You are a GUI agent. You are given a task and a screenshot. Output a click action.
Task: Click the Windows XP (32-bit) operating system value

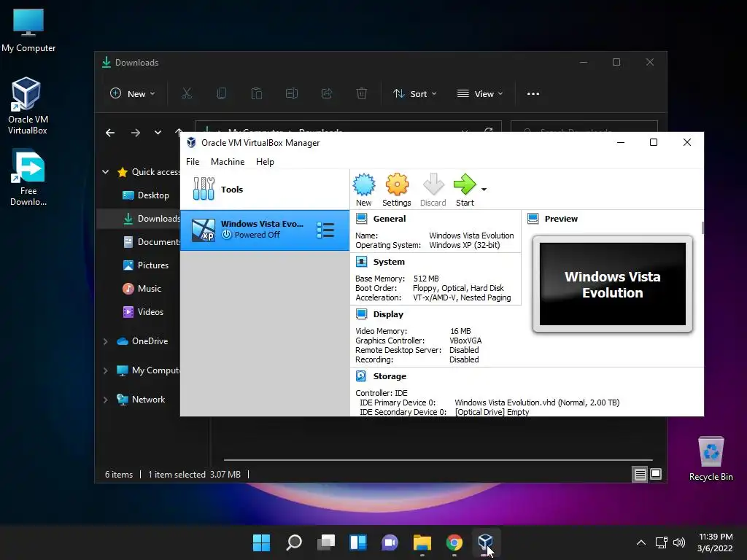click(x=465, y=245)
